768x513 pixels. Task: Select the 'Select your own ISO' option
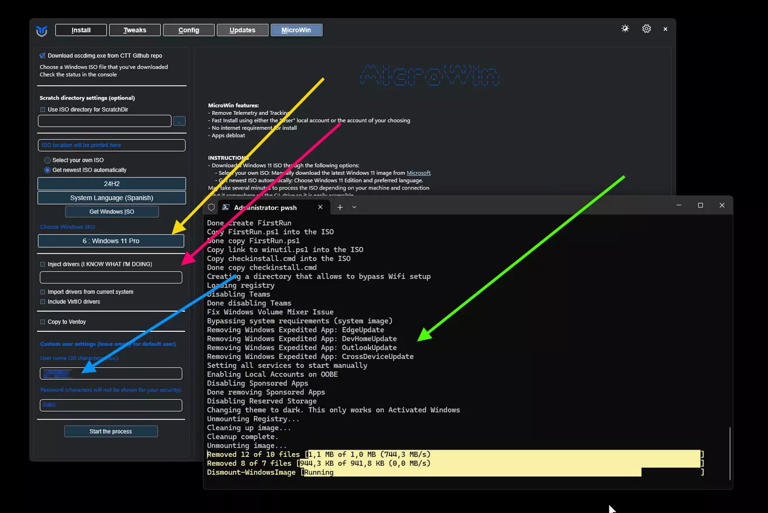pos(47,160)
